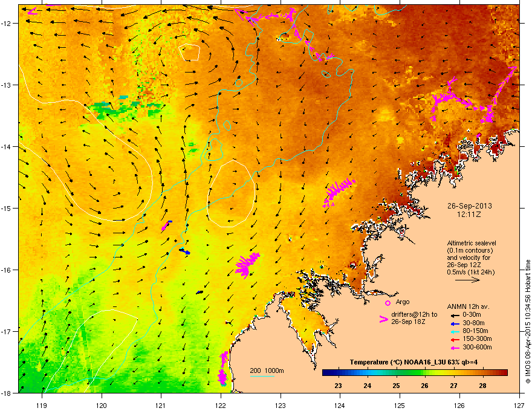Click the longitude axis label 121

click(161, 405)
